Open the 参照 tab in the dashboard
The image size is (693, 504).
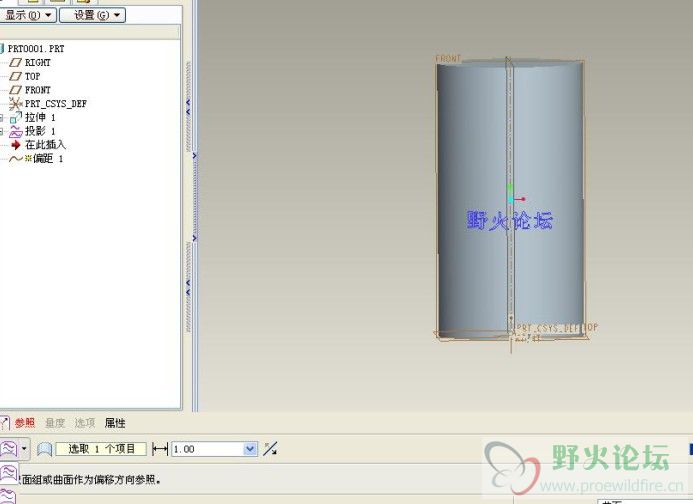[25, 423]
